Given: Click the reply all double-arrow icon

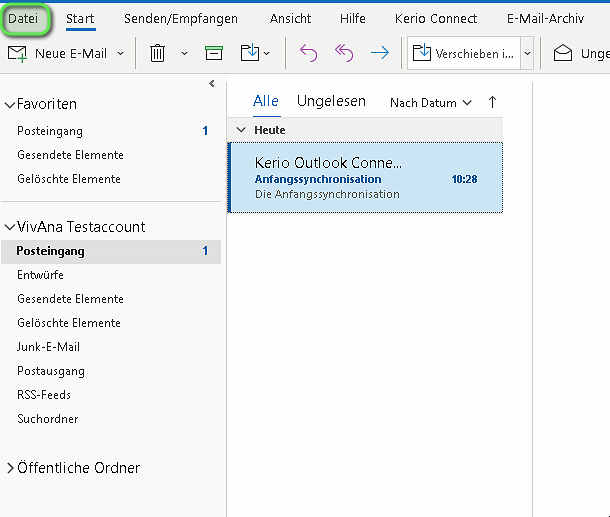Looking at the screenshot, I should pyautogui.click(x=344, y=53).
